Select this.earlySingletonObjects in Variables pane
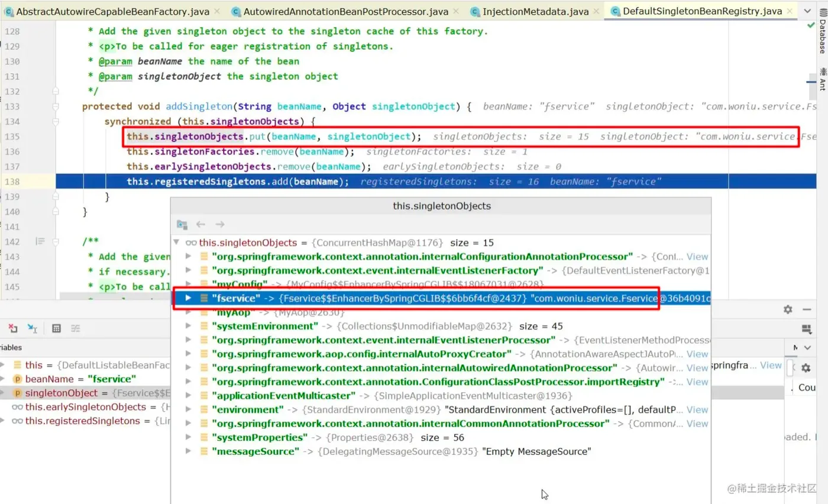Screen dimensions: 828x504 85,407
